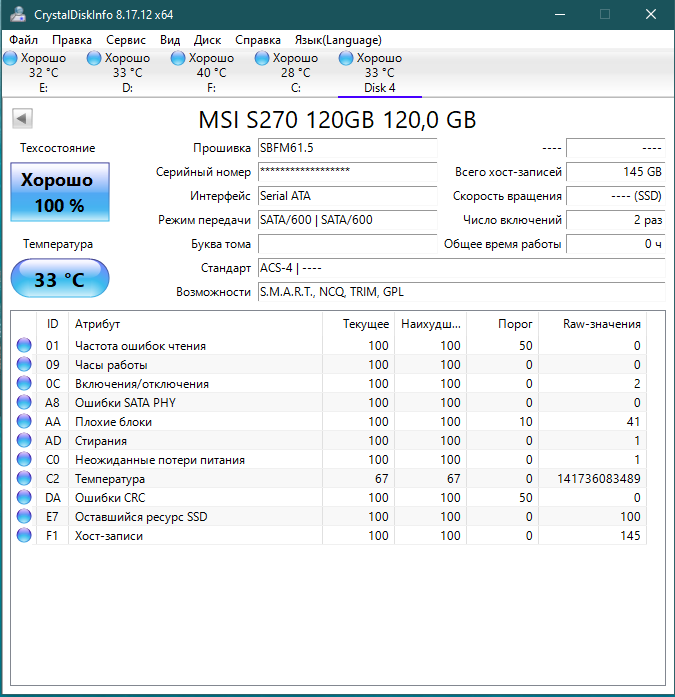
Task: Switch to the D: disk tab
Action: point(128,73)
